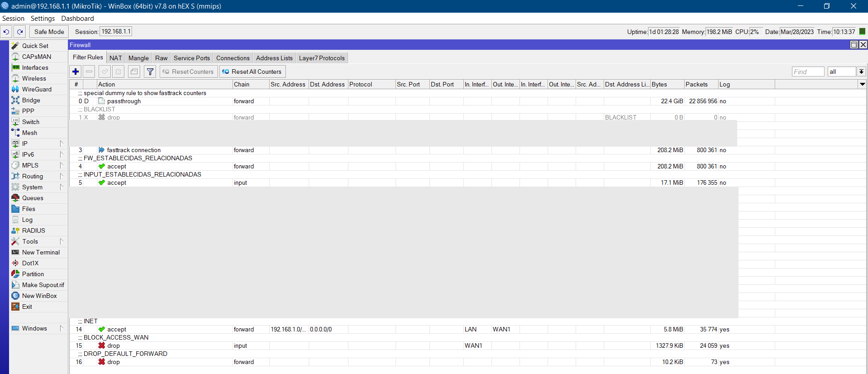Viewport: 868px width, 374px height.
Task: Expand the Windows submenu
Action: click(38, 328)
